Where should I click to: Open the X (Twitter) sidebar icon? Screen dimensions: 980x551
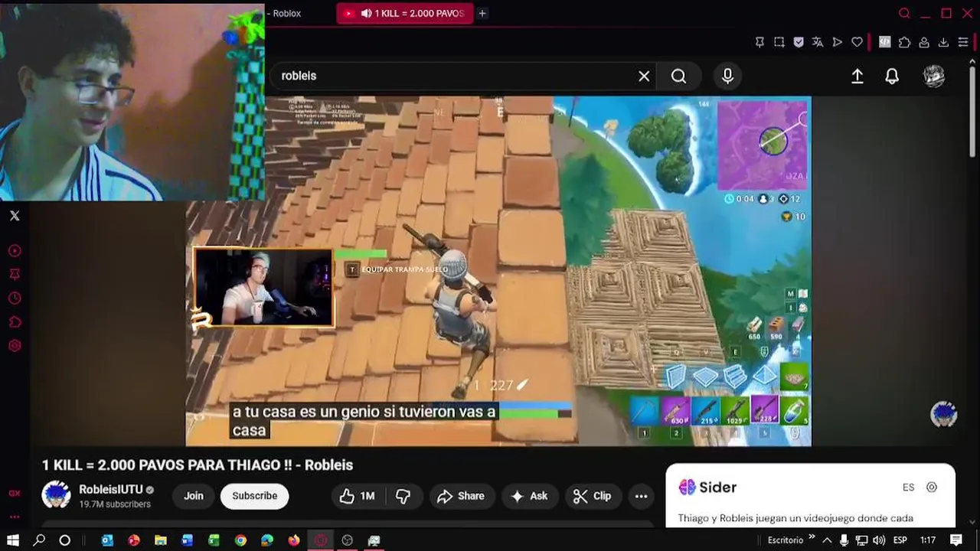click(x=15, y=216)
